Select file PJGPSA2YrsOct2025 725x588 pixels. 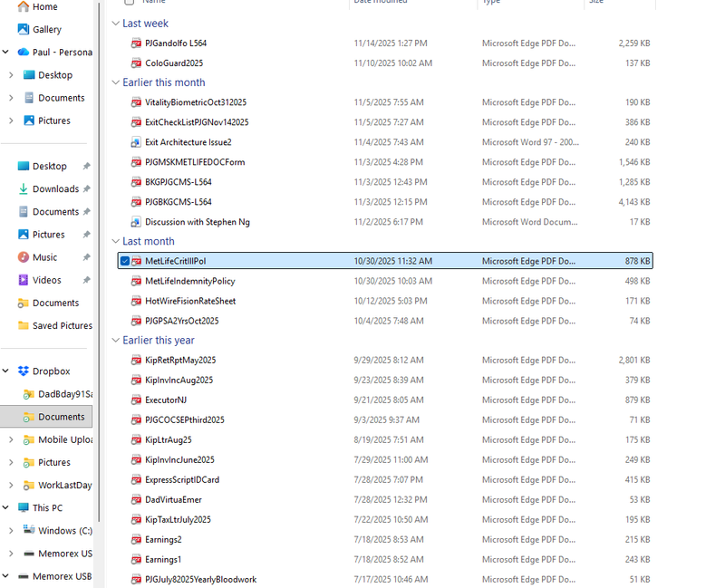tap(182, 321)
